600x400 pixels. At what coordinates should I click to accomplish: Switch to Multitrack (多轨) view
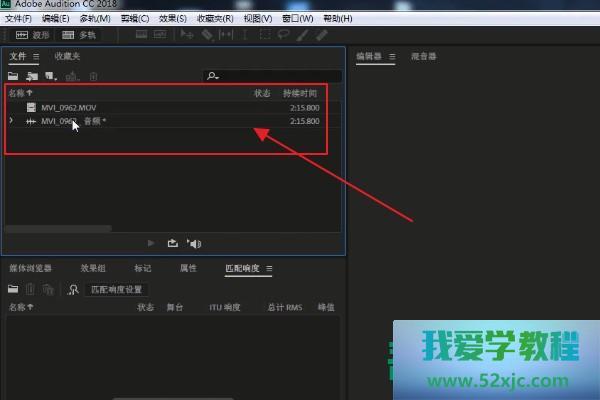click(x=80, y=35)
